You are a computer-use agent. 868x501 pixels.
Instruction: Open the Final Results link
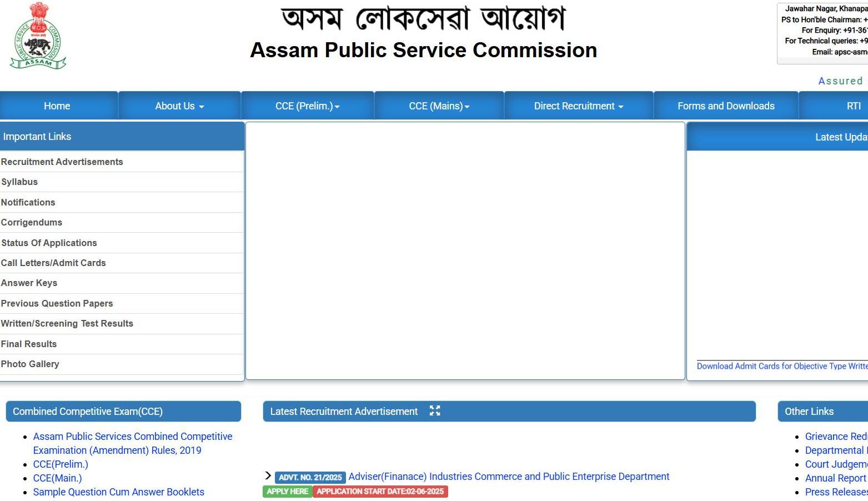(29, 344)
